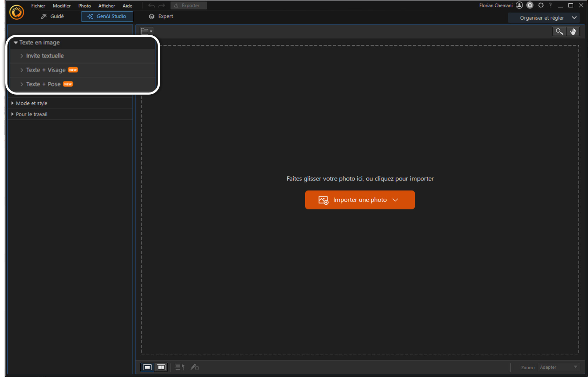
Task: Select the hand pan tool
Action: [573, 32]
